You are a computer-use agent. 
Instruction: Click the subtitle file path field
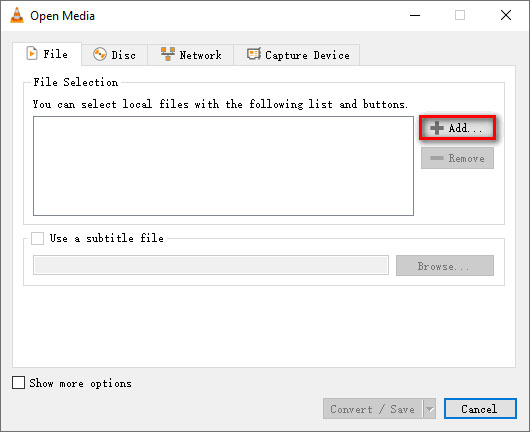(x=211, y=265)
